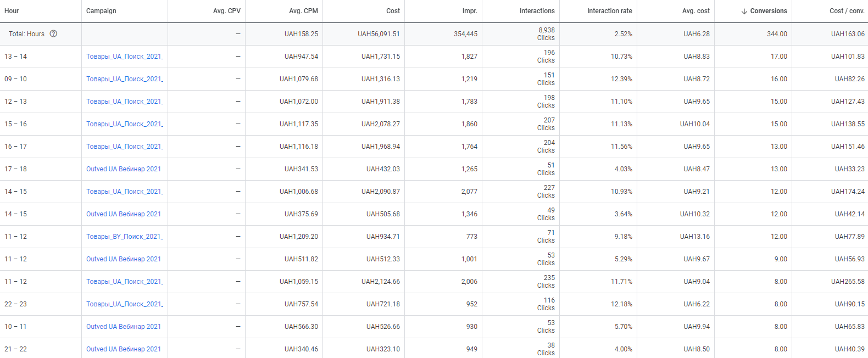This screenshot has width=868, height=358.
Task: Open Outved UA Вебинар 2021 in the 17 – 18 row
Action: (124, 169)
